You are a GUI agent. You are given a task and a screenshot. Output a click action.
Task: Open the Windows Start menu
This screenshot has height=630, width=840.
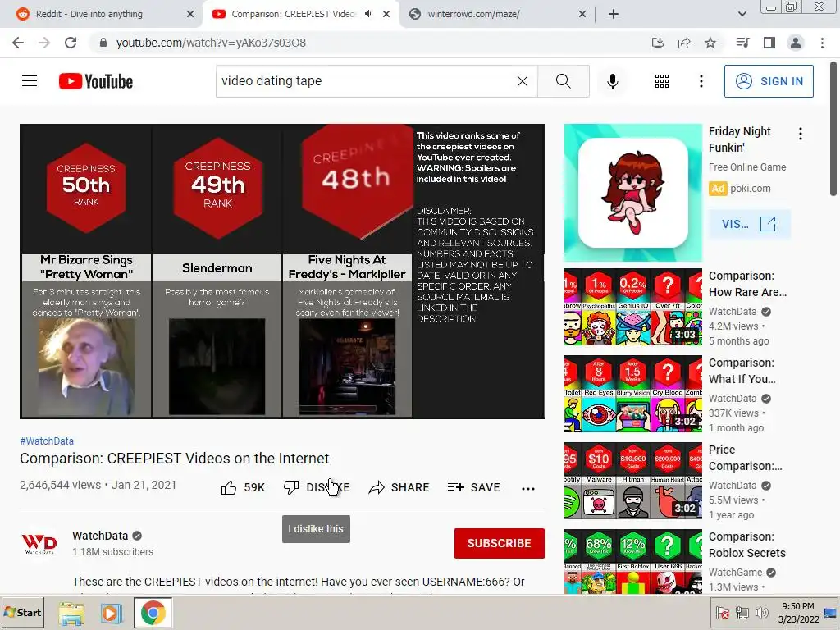pyautogui.click(x=22, y=612)
